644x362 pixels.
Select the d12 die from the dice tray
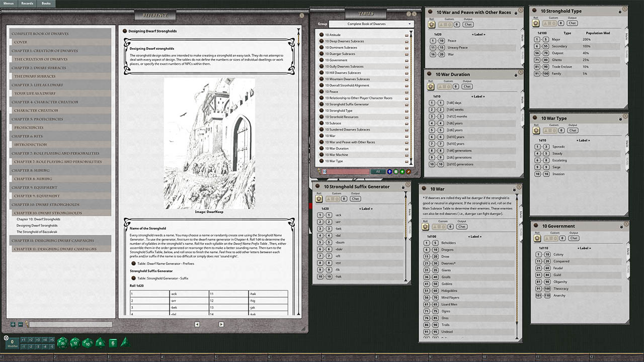pos(74,343)
